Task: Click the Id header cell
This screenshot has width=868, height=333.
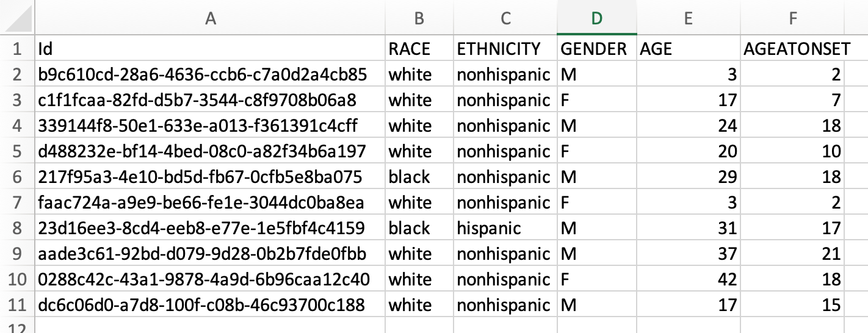Action: pos(211,49)
